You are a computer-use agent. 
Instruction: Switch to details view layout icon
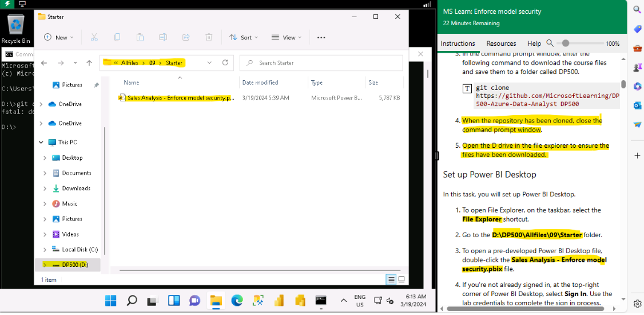point(391,279)
